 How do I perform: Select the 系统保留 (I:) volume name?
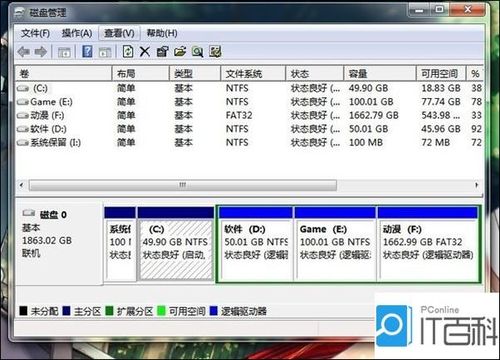pyautogui.click(x=56, y=143)
